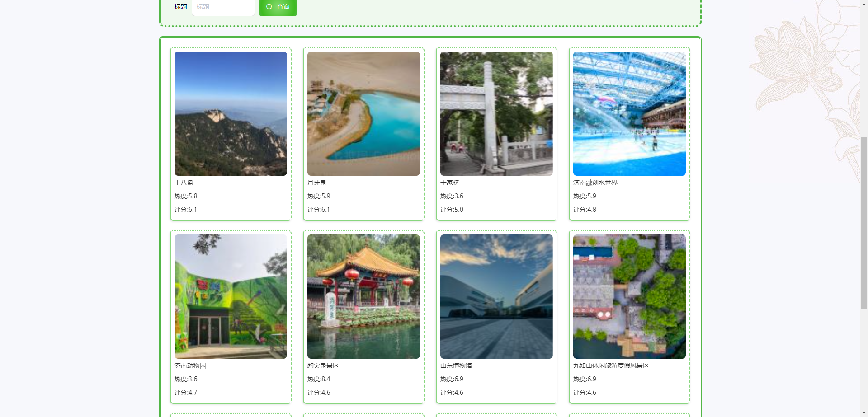The width and height of the screenshot is (868, 417).
Task: Select the 趵突泉景区 title text
Action: [x=323, y=365]
